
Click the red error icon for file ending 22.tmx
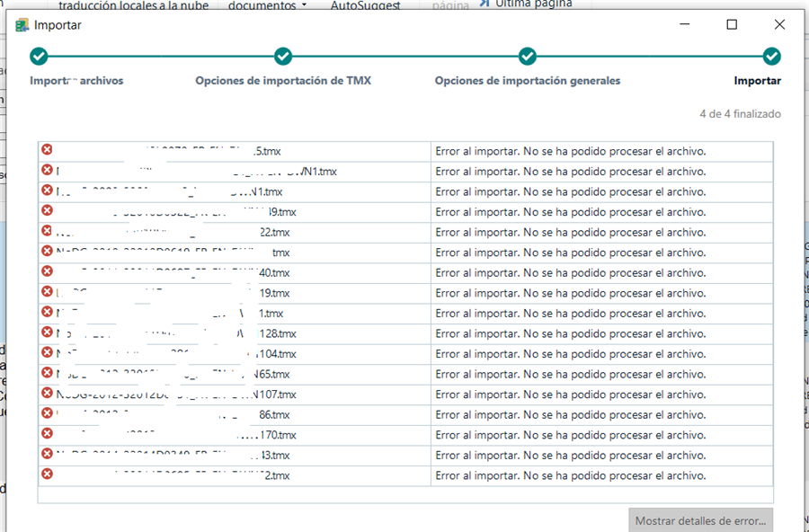point(47,231)
